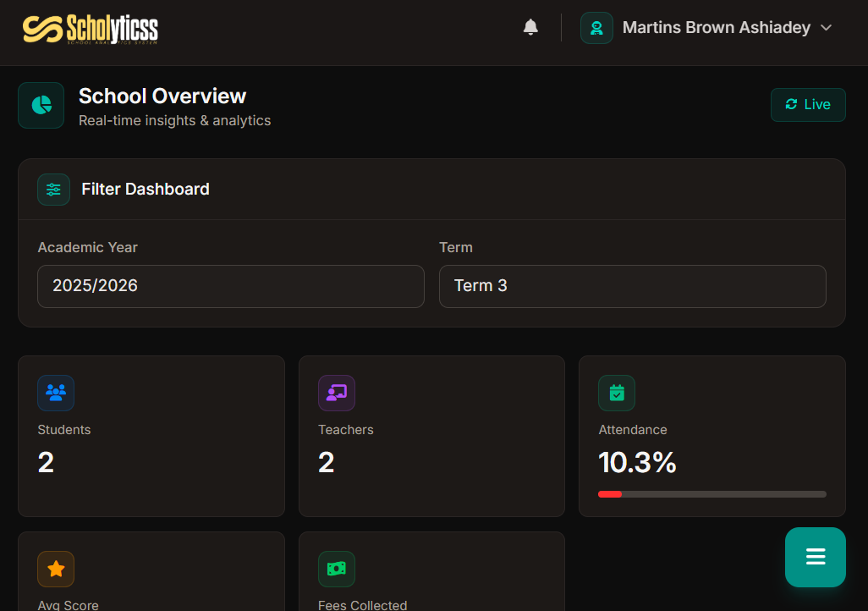Click the Attendance card label
868x611 pixels.
click(632, 430)
